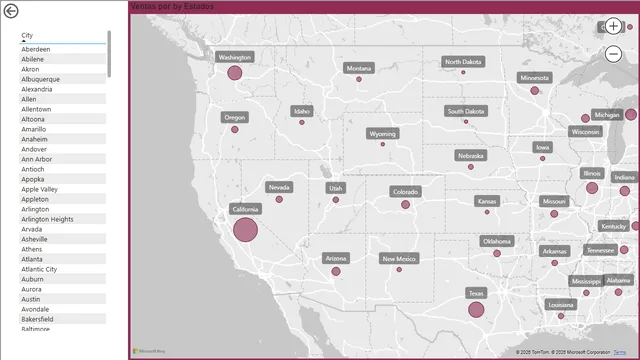Click the Louisiana map label

(x=561, y=305)
